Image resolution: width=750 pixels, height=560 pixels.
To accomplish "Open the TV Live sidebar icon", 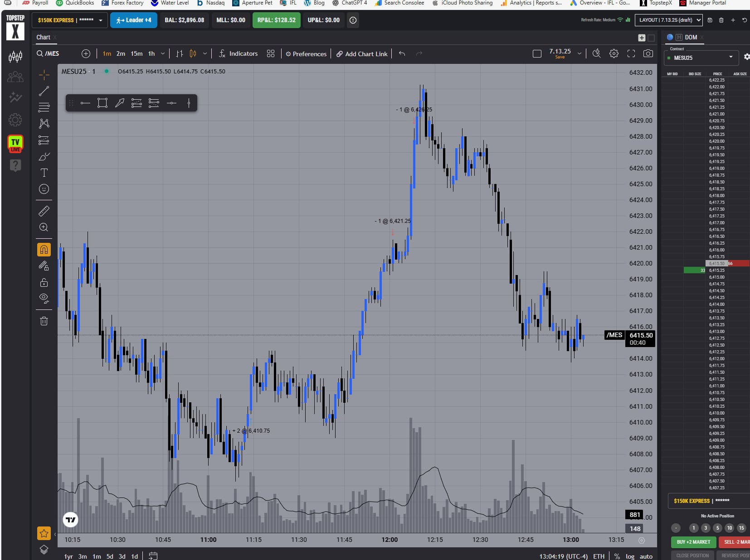I will (15, 144).
